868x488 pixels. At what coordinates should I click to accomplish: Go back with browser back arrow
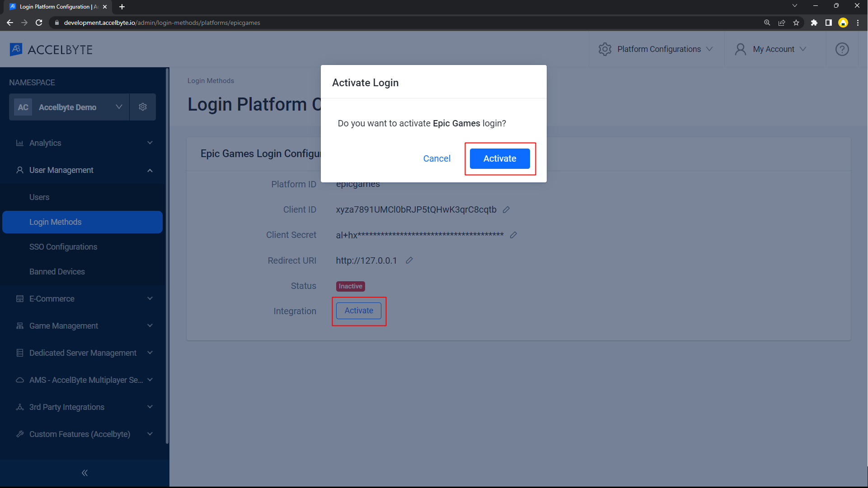tap(10, 23)
